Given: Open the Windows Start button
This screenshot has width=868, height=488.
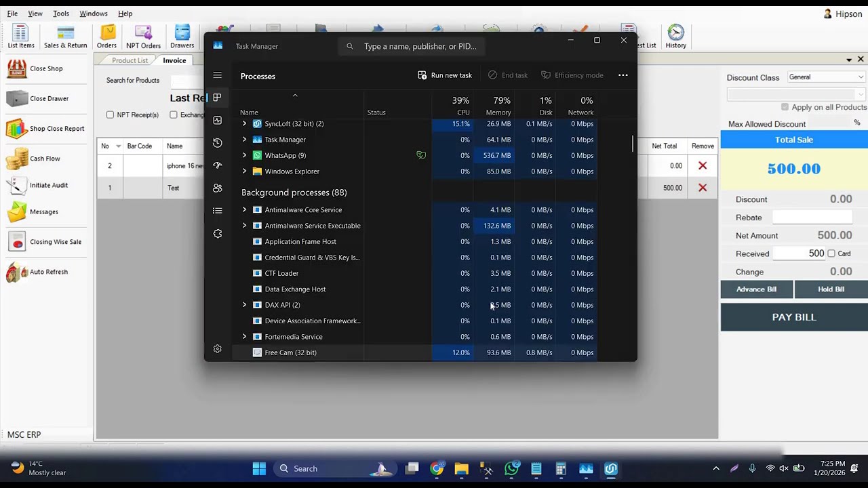Looking at the screenshot, I should click(259, 468).
